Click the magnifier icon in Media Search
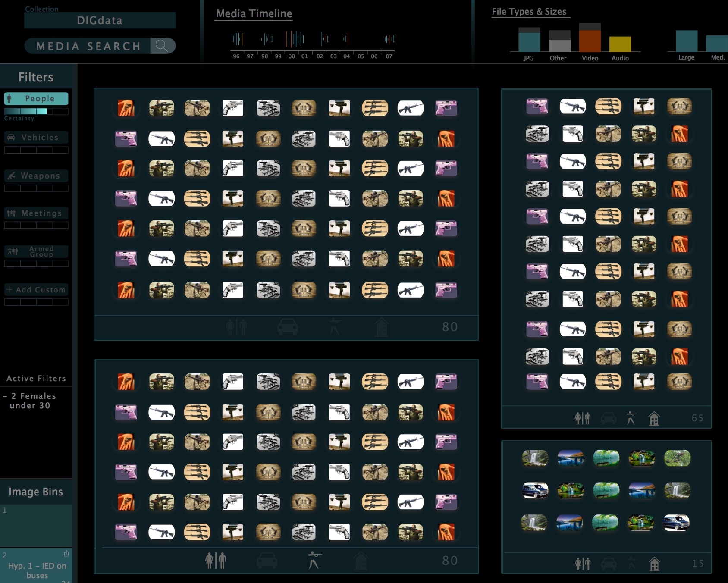Viewport: 728px width, 583px height. coord(162,46)
